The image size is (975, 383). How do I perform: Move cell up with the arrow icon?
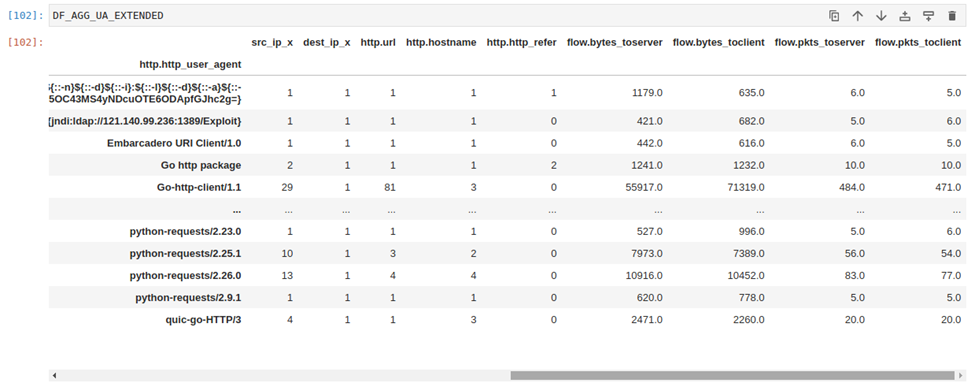point(857,16)
